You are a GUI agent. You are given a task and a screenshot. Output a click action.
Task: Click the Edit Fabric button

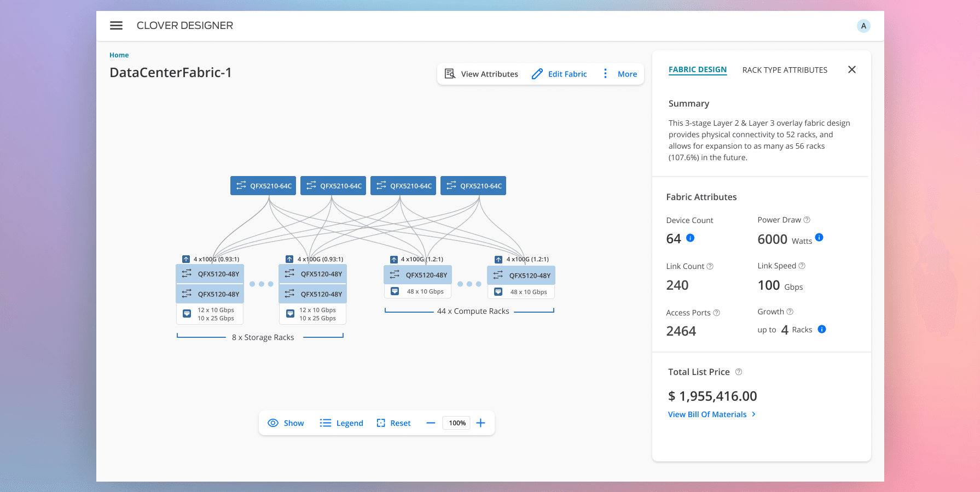coord(559,74)
